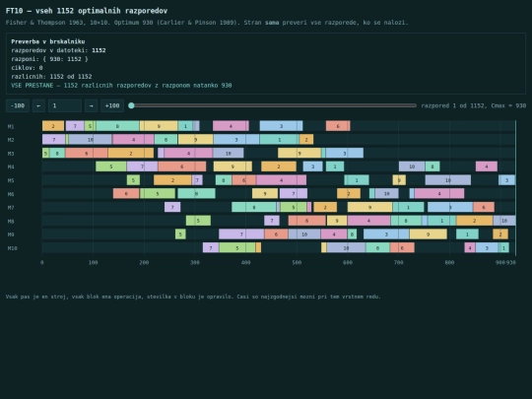Click the 'Preverba v brskalniku' heading
This screenshot has height=399, width=532.
pos(48,41)
